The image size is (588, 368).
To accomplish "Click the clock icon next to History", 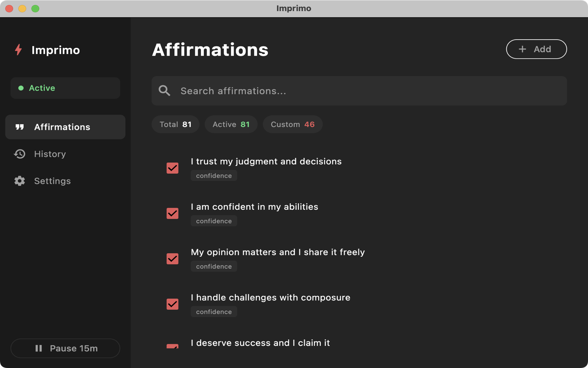I will [19, 154].
